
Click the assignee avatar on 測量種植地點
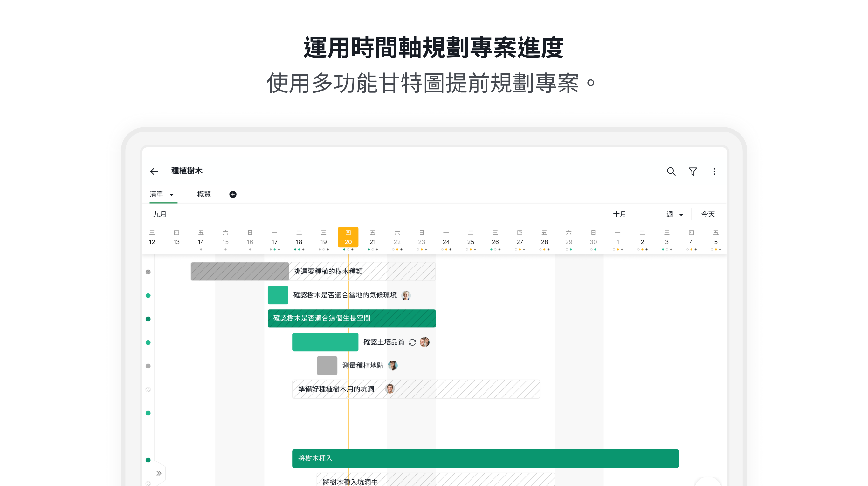(393, 366)
